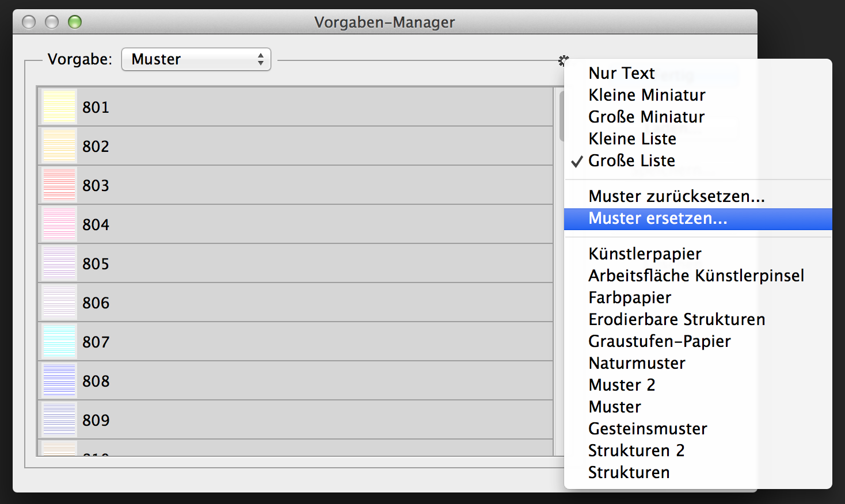Select the cyan 807 pattern thumbnail

coord(59,342)
